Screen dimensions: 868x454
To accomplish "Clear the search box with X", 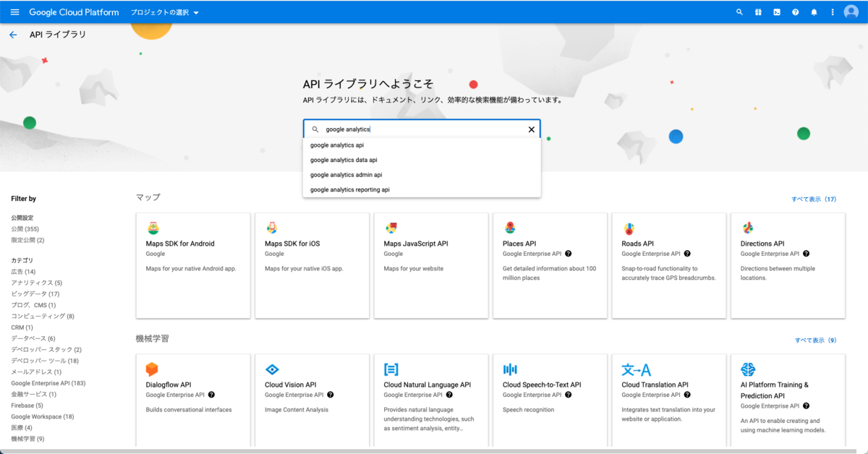I will click(x=531, y=129).
